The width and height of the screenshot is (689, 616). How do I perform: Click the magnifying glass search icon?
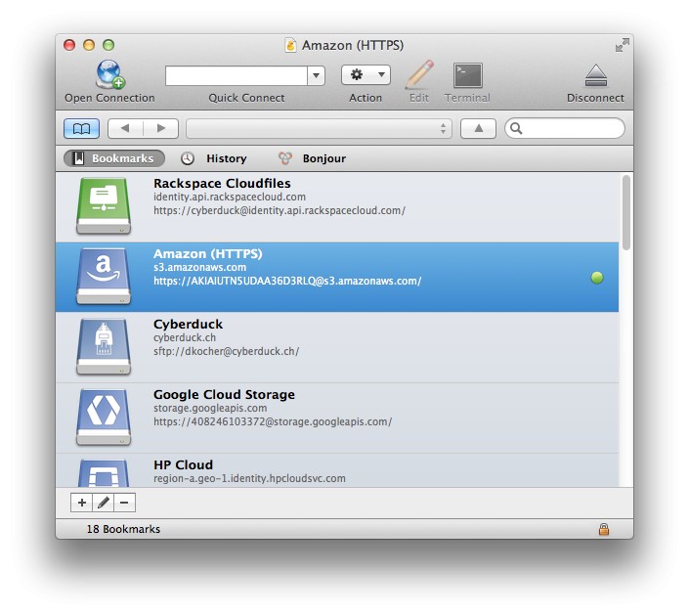516,128
